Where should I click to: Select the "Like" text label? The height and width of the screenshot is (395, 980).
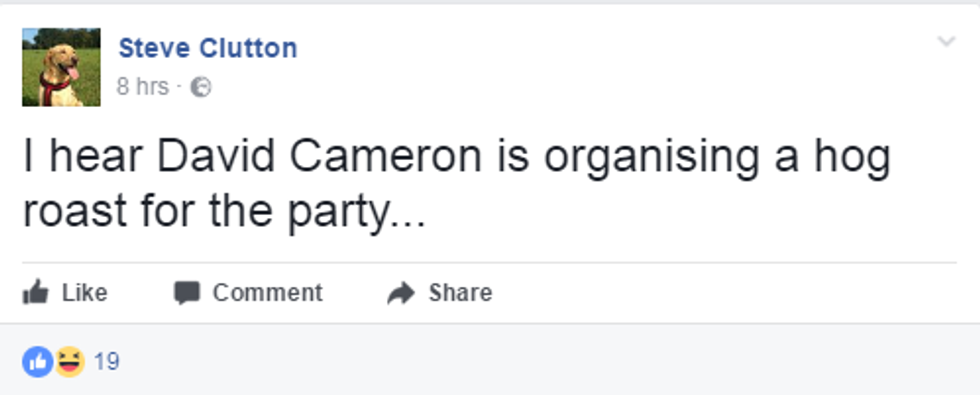click(x=84, y=292)
